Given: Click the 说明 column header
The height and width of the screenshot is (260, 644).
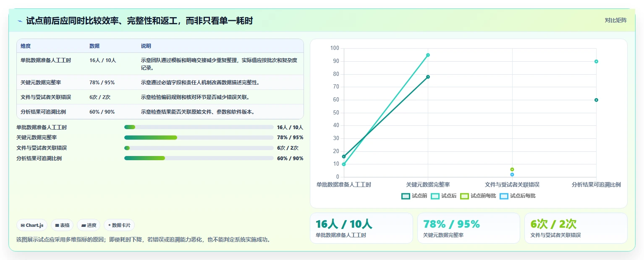Looking at the screenshot, I should [146, 46].
